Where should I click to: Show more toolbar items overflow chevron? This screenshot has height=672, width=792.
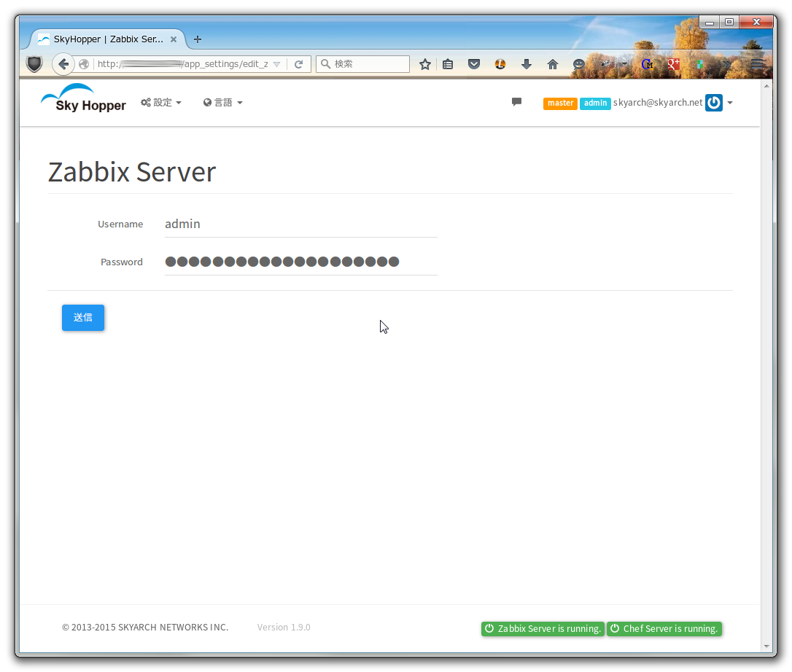pyautogui.click(x=727, y=64)
